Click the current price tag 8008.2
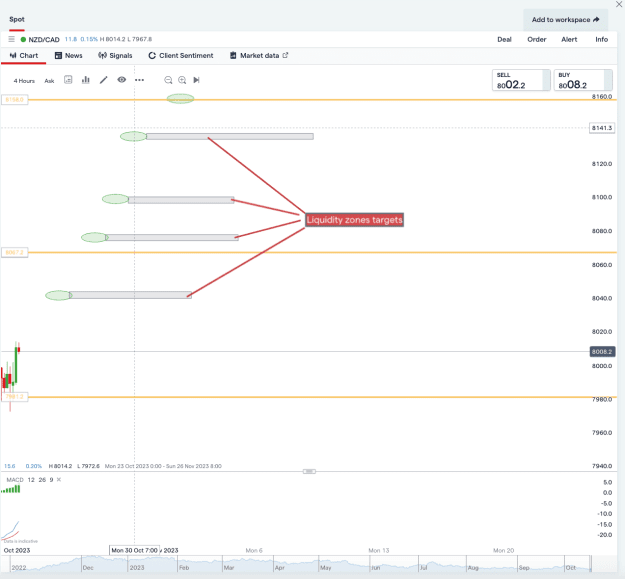 click(602, 351)
